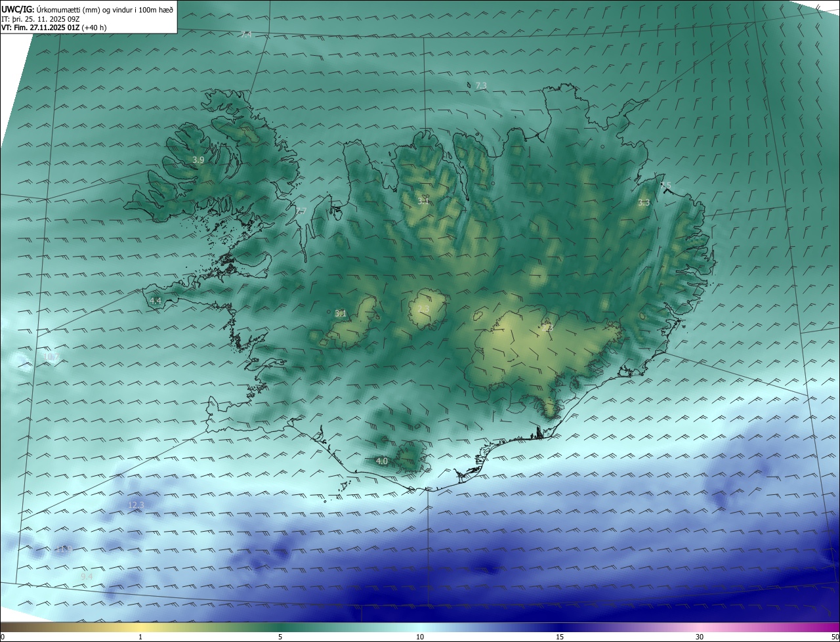Click the color scale tick labelled 50
Screen dimensions: 840x642
pyautogui.click(x=835, y=637)
